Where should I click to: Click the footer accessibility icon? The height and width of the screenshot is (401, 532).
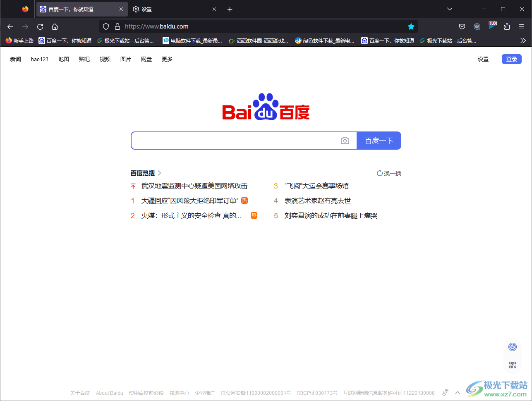point(446,393)
